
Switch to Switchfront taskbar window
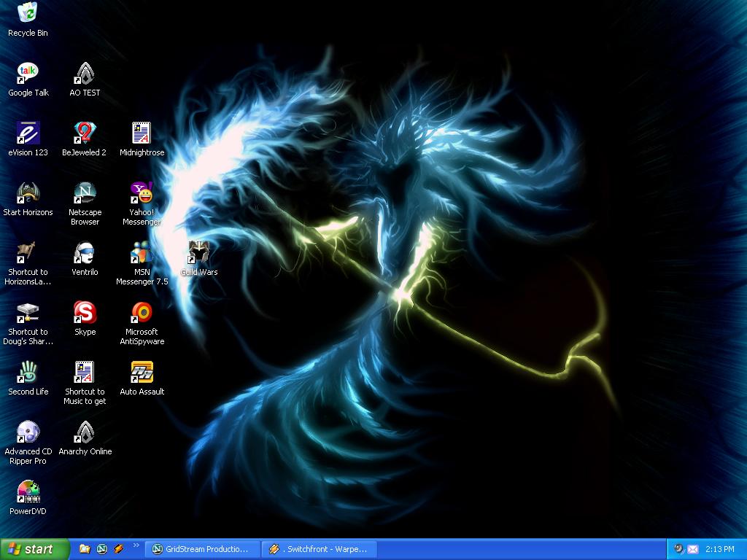pyautogui.click(x=320, y=549)
